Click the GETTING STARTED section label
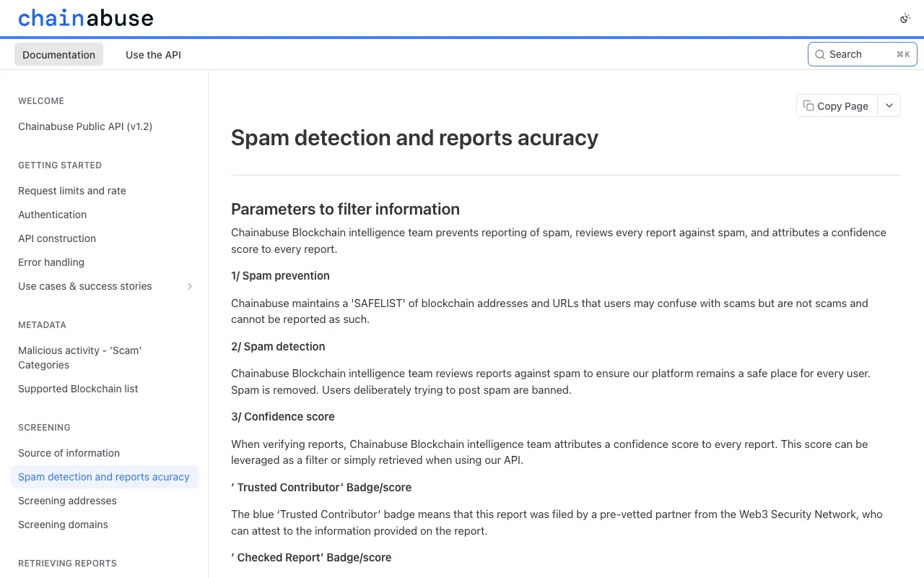Image resolution: width=924 pixels, height=578 pixels. [x=60, y=165]
